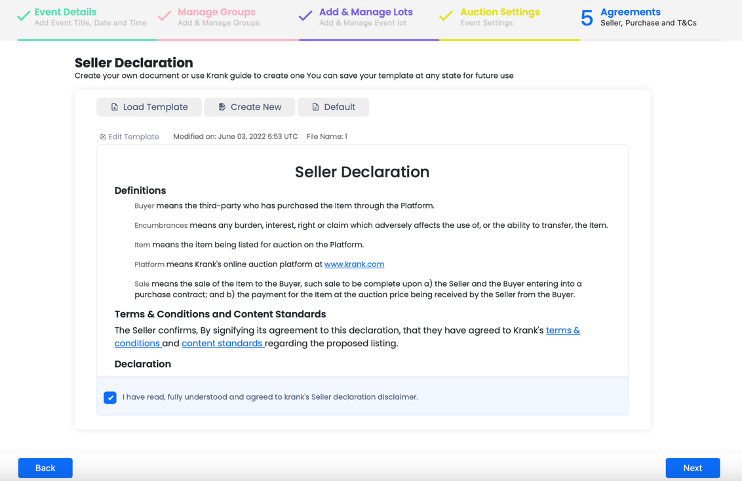
Task: Open the www.krank.com link
Action: click(354, 264)
